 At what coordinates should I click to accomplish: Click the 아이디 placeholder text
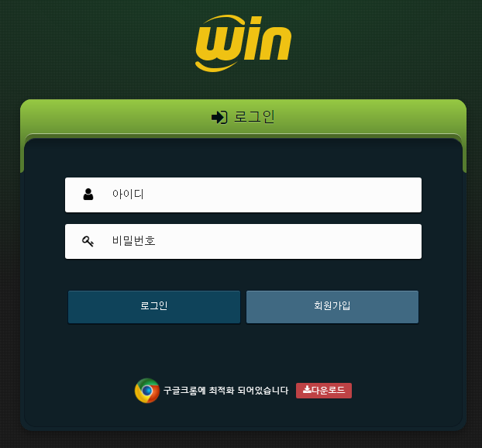point(128,195)
